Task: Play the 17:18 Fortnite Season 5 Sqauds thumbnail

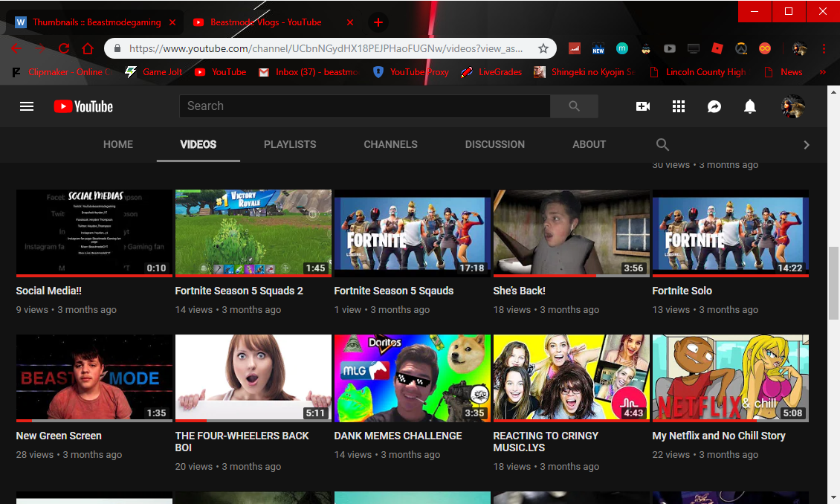Action: pos(413,233)
